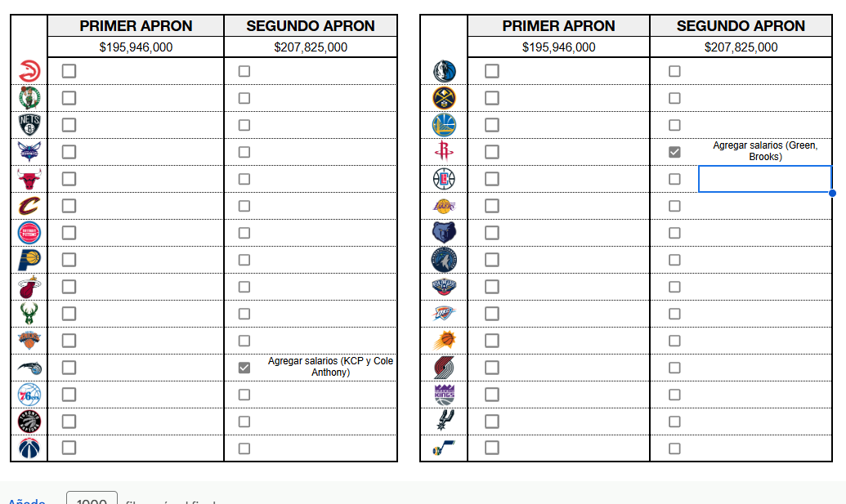Click the row count field showing 1000

tap(92, 499)
